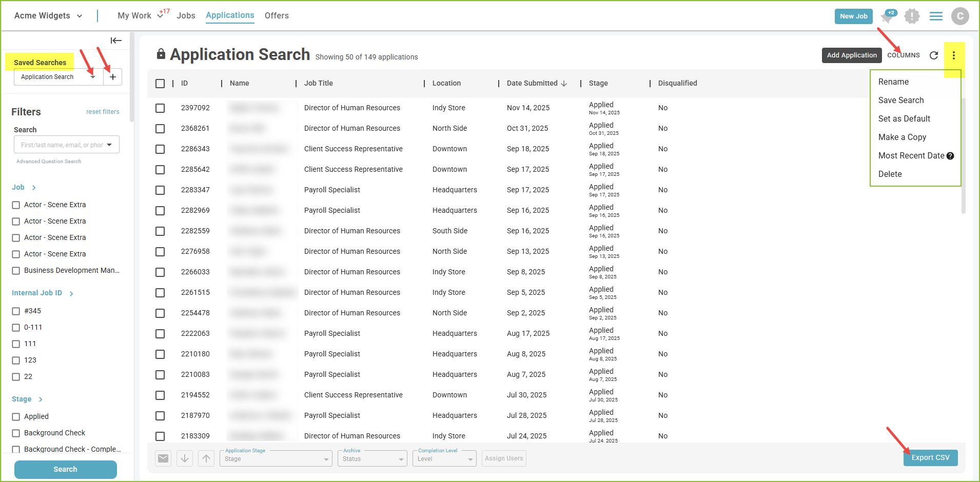This screenshot has height=482, width=980.
Task: Click the name, email, or phone search field
Action: [x=62, y=145]
